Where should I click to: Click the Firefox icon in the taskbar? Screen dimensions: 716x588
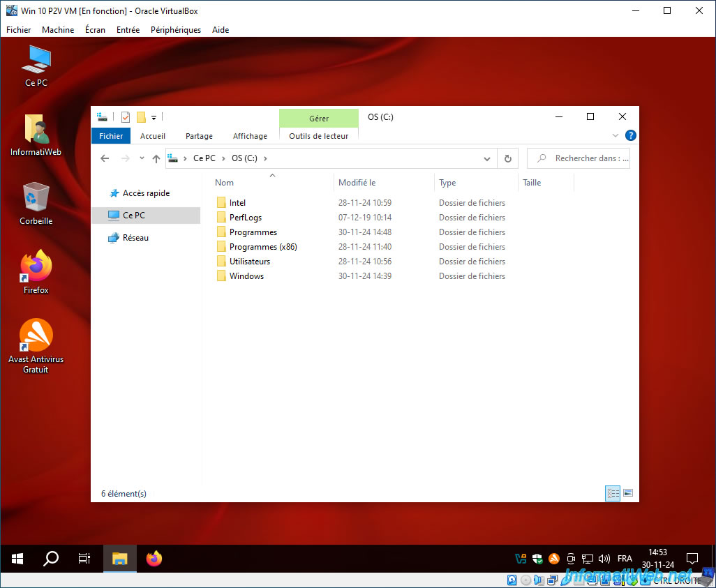tap(154, 558)
